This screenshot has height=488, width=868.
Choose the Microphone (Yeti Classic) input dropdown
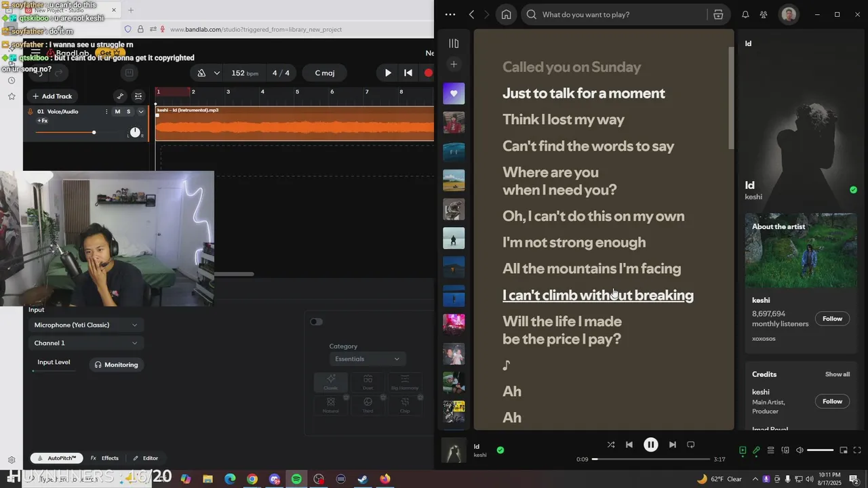86,325
